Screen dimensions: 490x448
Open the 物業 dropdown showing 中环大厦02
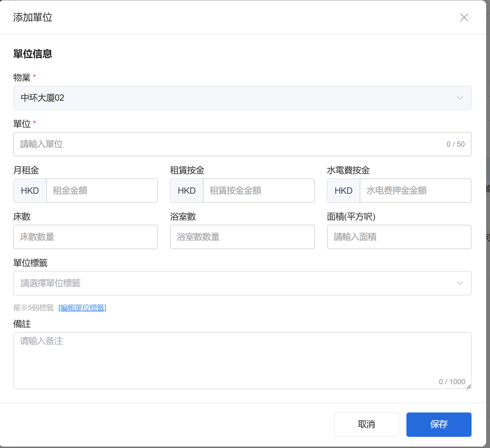(x=237, y=98)
